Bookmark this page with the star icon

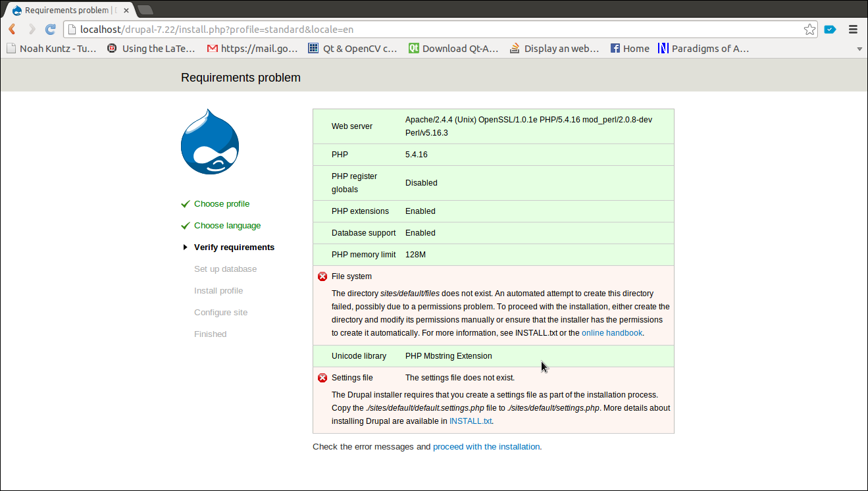pyautogui.click(x=809, y=29)
